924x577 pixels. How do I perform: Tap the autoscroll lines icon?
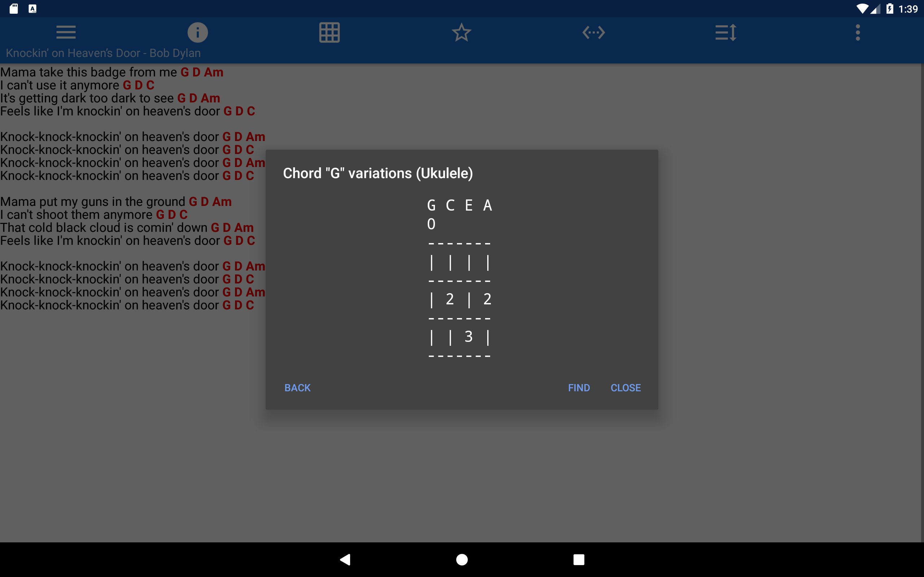coord(725,32)
